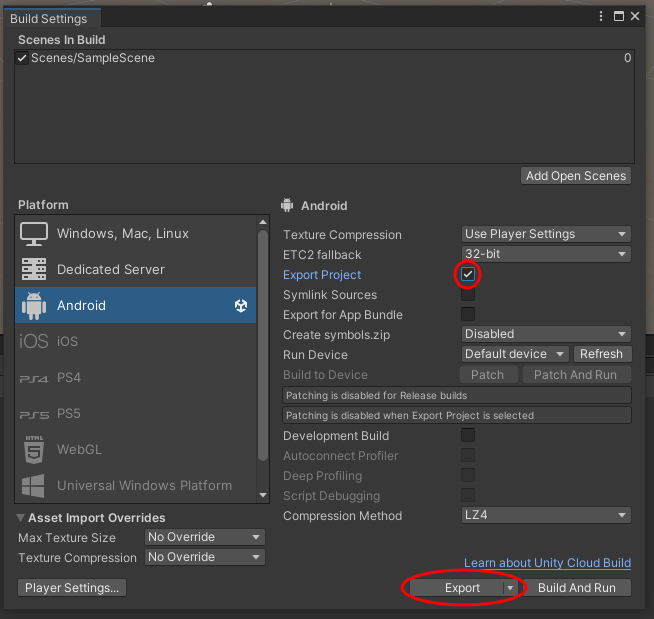The image size is (654, 619).
Task: Click the WebGL HTML5 shield icon
Action: [x=34, y=450]
